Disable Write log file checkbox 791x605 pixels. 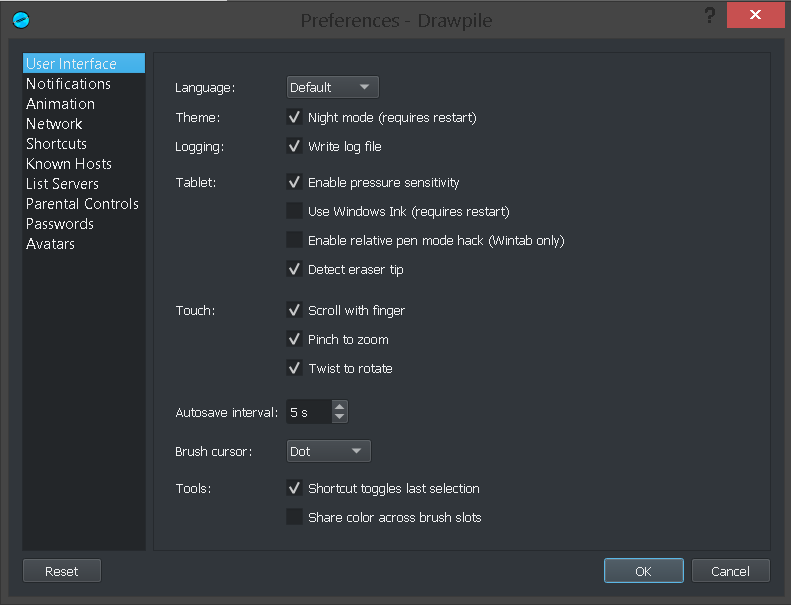pyautogui.click(x=295, y=146)
